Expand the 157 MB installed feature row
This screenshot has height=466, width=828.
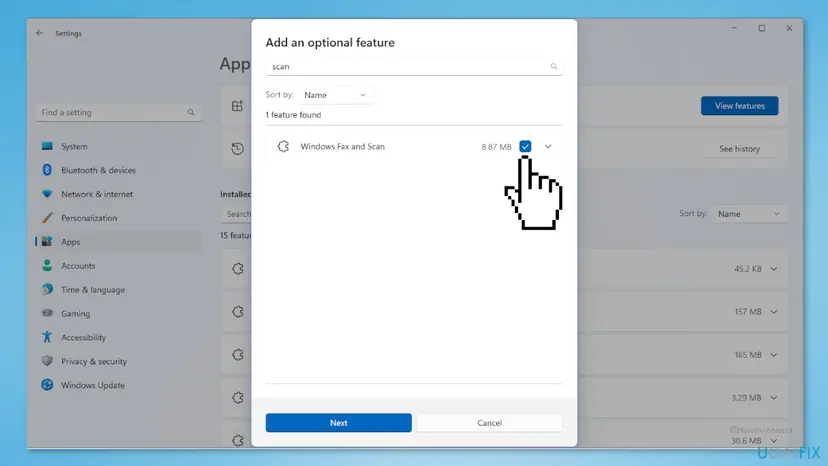tap(774, 312)
